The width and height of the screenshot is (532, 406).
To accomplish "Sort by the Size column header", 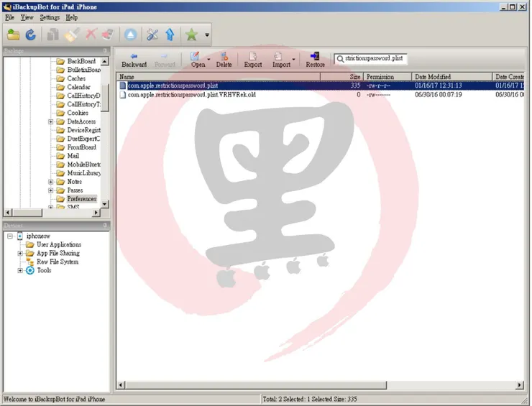I will (x=342, y=77).
